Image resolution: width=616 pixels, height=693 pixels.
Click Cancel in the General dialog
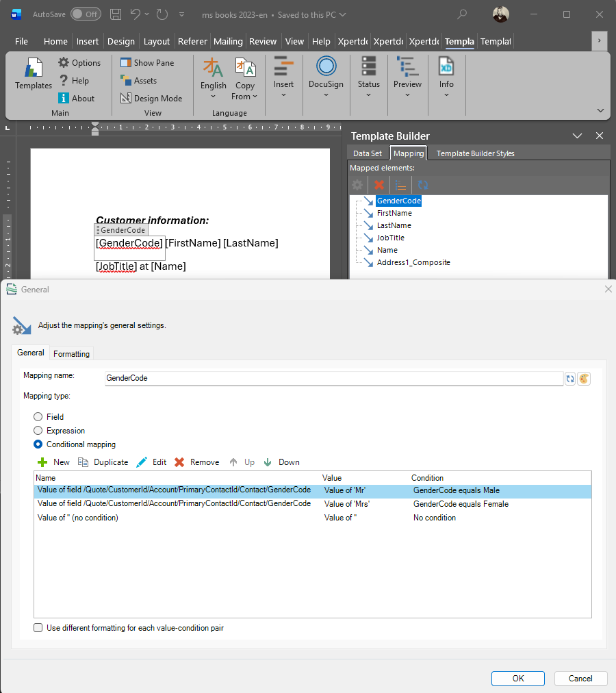580,679
